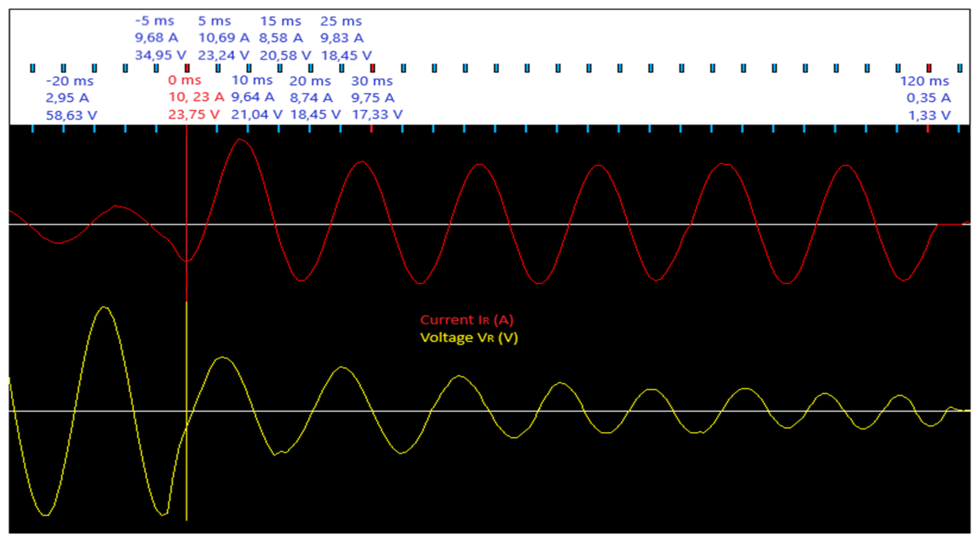
Task: Click the Voltage VR (V) legend label
Action: (469, 337)
